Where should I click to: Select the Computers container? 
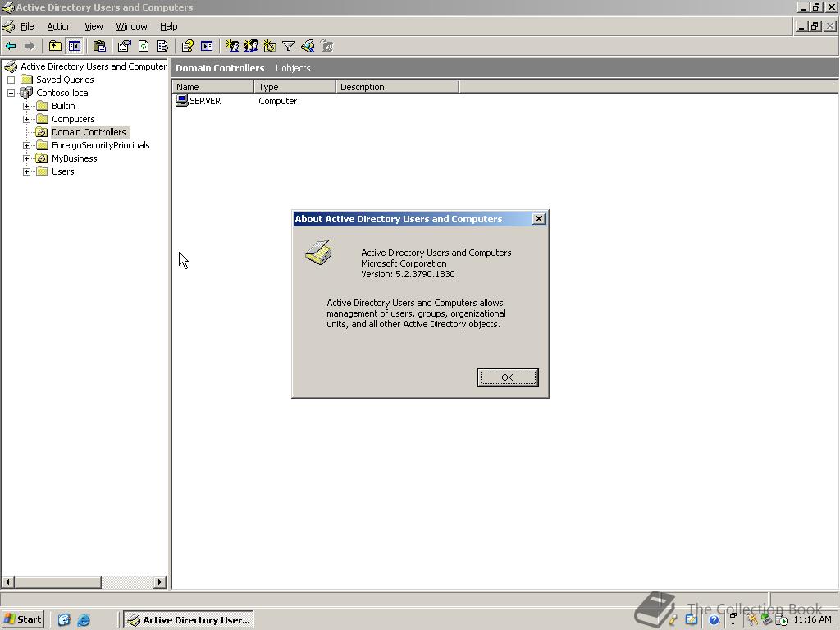tap(73, 119)
